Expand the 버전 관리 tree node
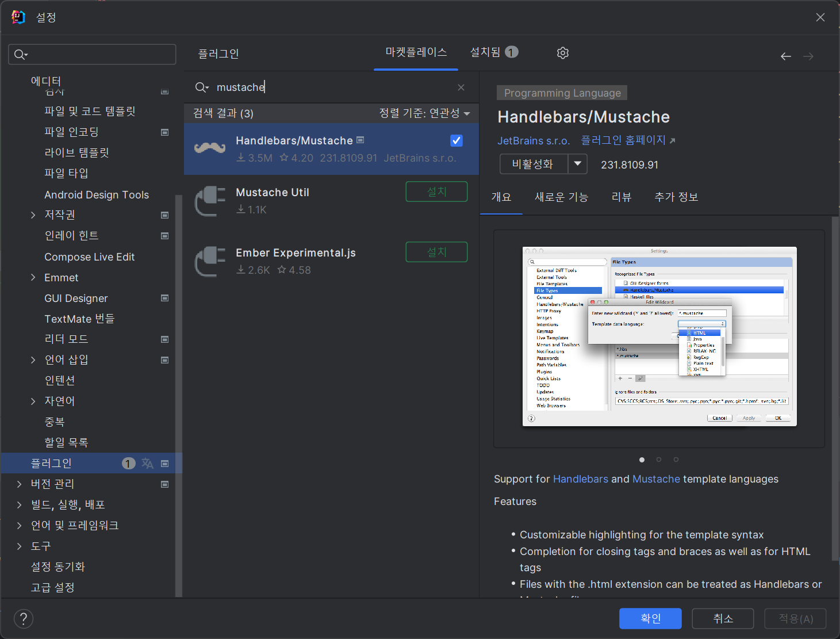Screen dimensions: 840x639 20,484
